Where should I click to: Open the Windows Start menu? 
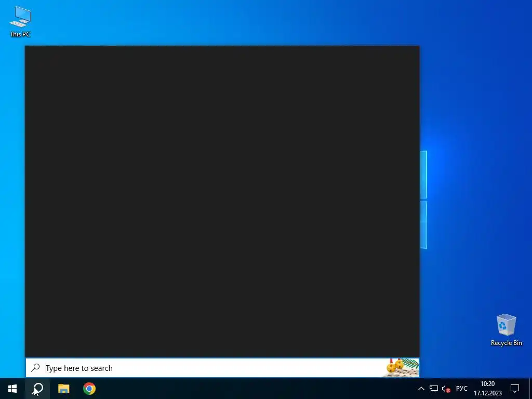click(x=12, y=389)
